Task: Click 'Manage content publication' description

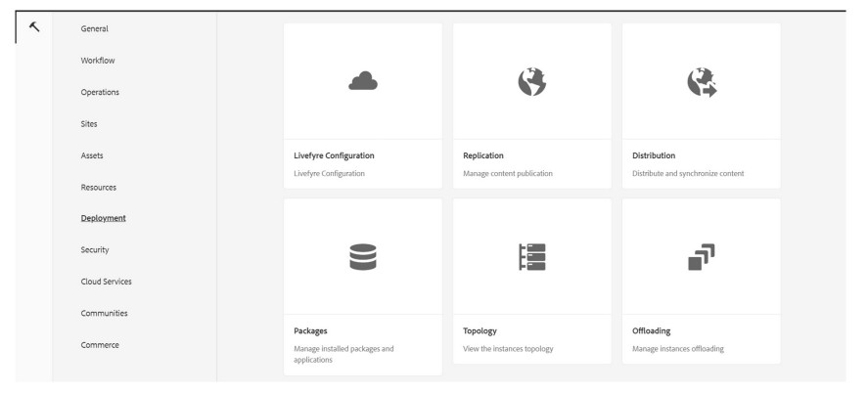Action: 508,174
